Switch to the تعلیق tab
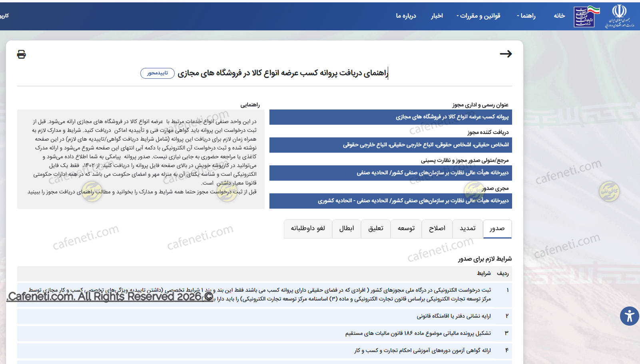The image size is (640, 364). pyautogui.click(x=376, y=229)
